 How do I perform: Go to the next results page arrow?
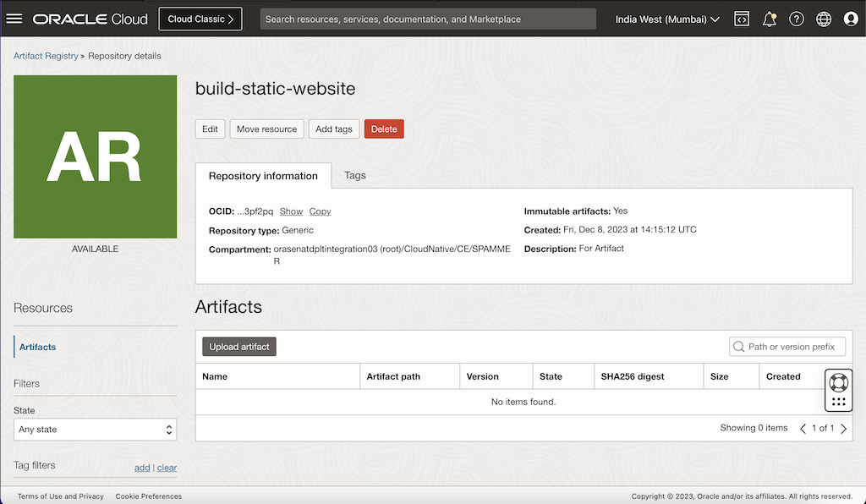coord(843,429)
